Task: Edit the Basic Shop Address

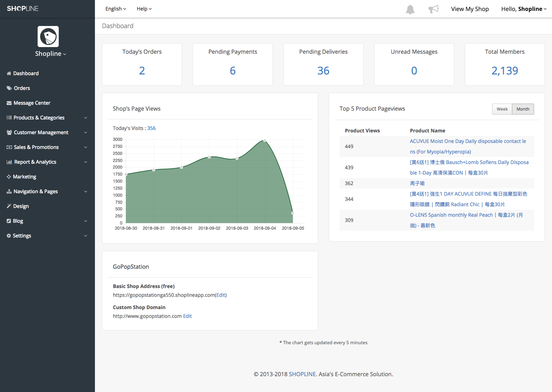Action: (221, 295)
